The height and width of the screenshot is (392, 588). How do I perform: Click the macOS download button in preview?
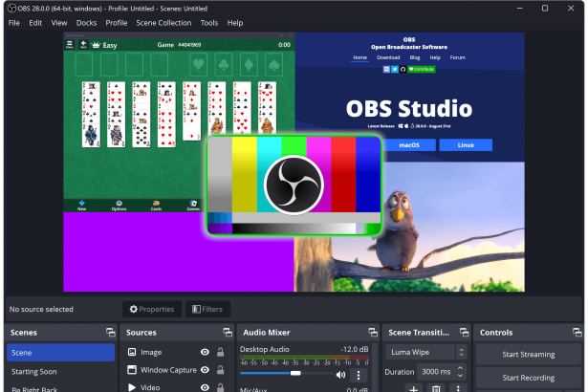409,144
